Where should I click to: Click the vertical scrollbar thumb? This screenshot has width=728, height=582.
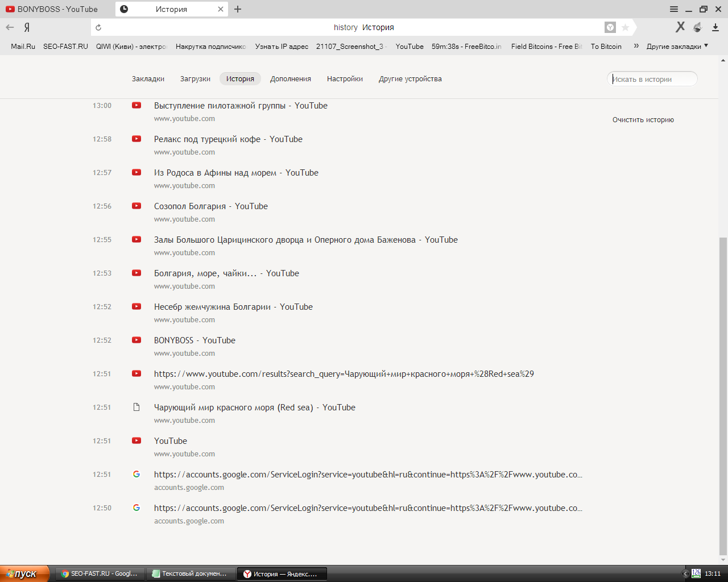pyautogui.click(x=723, y=396)
